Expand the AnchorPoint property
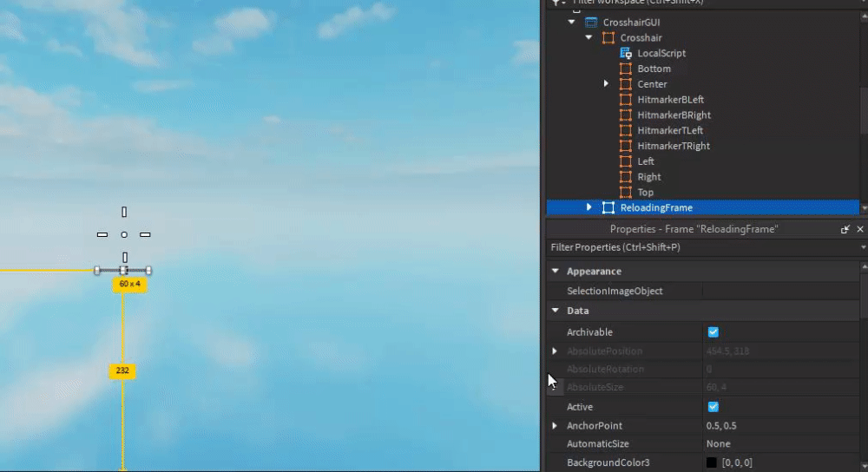The height and width of the screenshot is (472, 868). 555,425
